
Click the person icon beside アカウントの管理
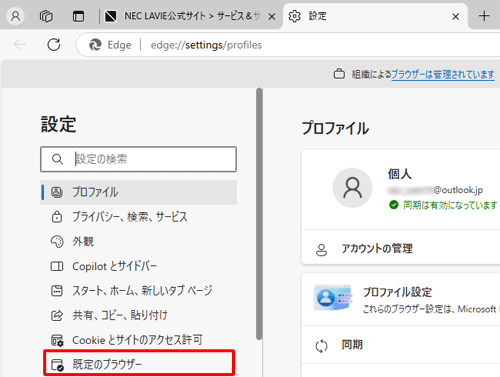[321, 250]
